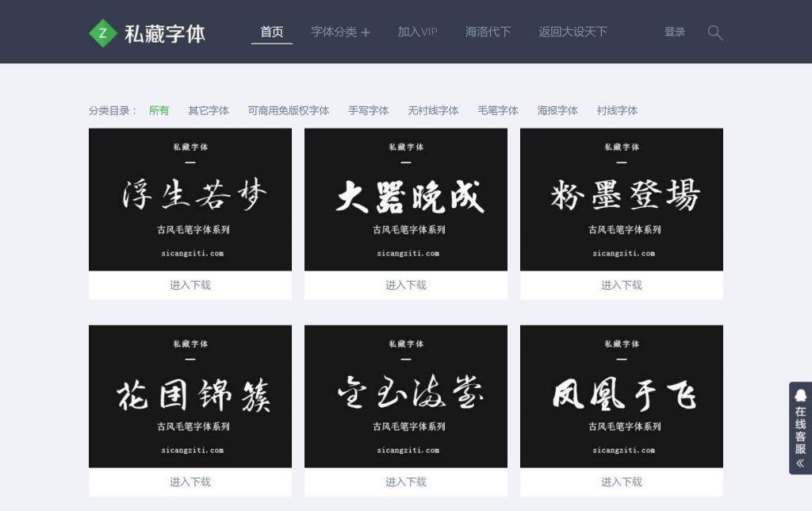Click 进入下载 under 大器晚成
The image size is (812, 511).
point(405,285)
